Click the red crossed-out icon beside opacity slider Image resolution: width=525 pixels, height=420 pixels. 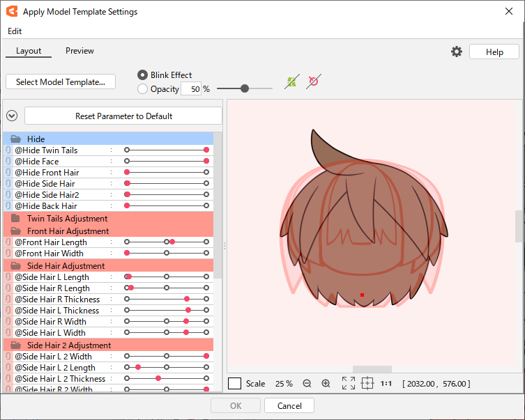click(313, 82)
